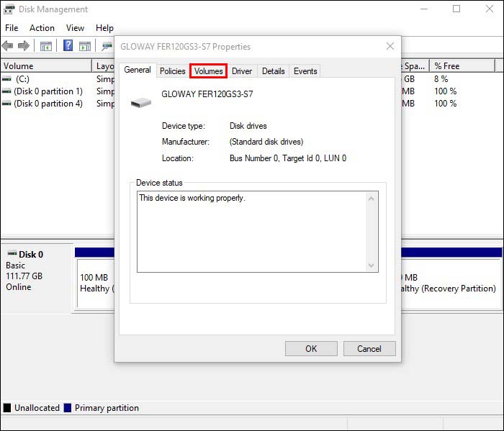Click the % Free column header
504x431 pixels.
[x=462, y=66]
